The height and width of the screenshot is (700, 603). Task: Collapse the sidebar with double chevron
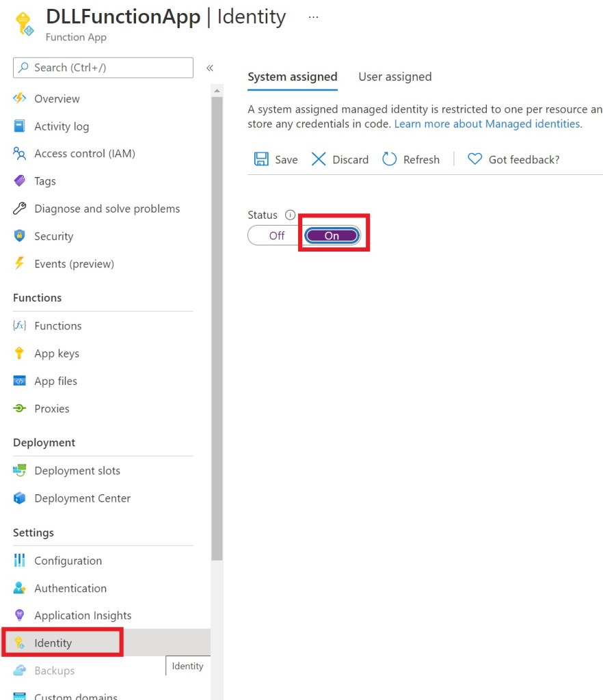[210, 68]
